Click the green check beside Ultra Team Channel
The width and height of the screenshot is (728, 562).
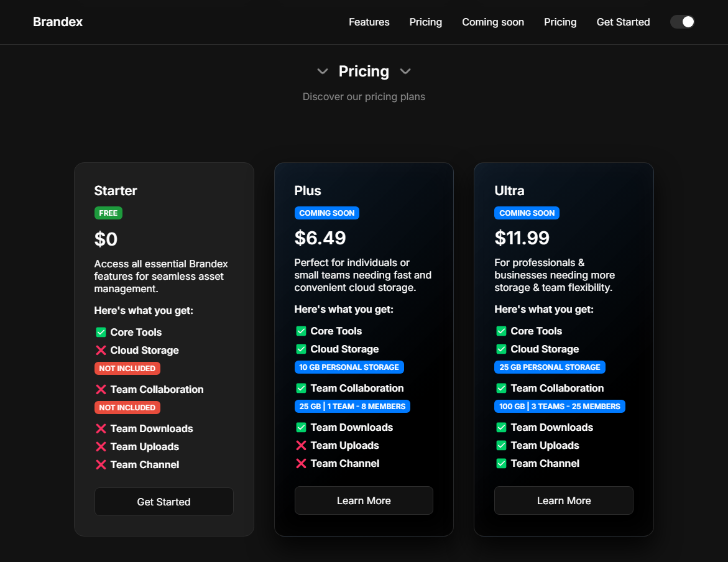(x=501, y=464)
